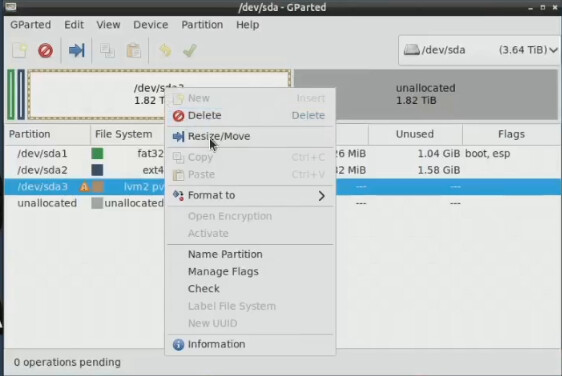This screenshot has width=562, height=376.
Task: Open the View menu
Action: click(108, 25)
